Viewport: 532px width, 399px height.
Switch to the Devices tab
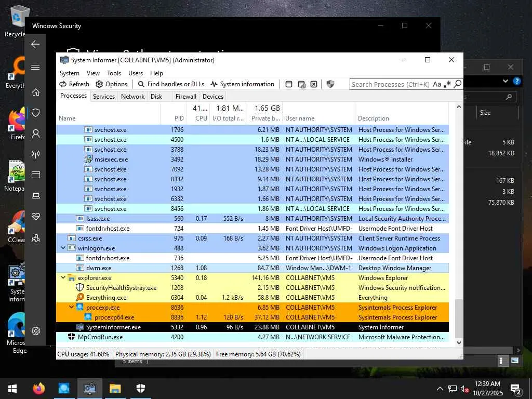(x=212, y=96)
